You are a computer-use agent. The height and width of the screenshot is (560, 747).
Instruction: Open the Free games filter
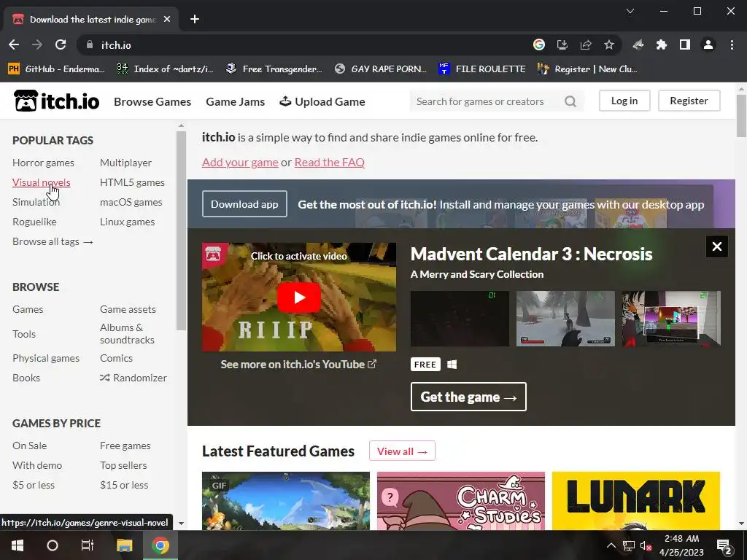pyautogui.click(x=125, y=446)
